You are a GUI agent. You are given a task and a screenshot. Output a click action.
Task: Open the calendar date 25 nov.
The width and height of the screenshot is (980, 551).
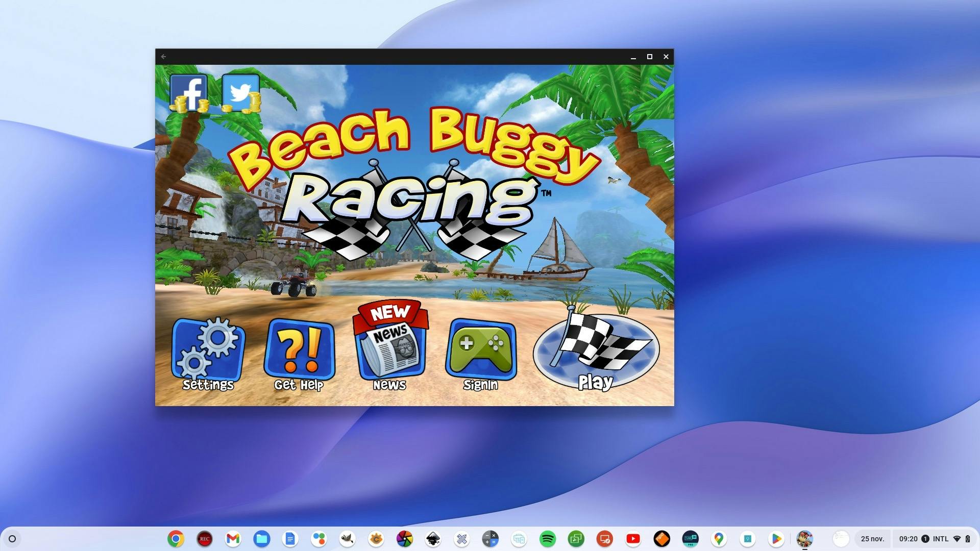pos(872,539)
